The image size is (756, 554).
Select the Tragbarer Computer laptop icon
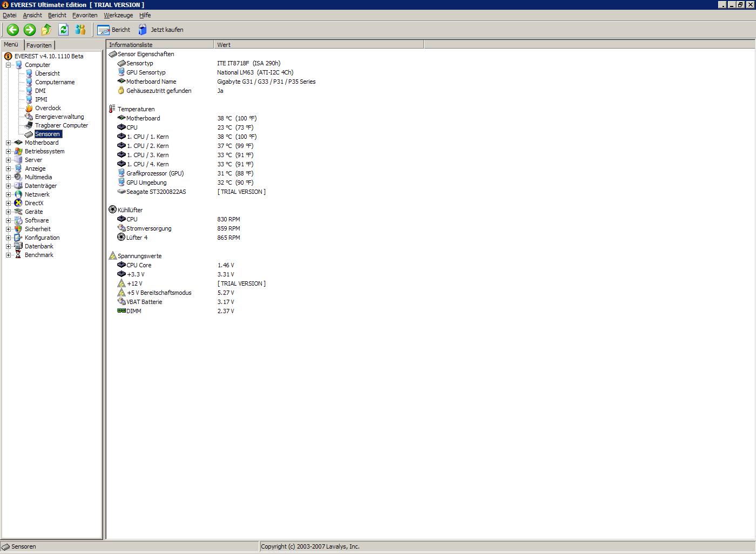(x=29, y=125)
